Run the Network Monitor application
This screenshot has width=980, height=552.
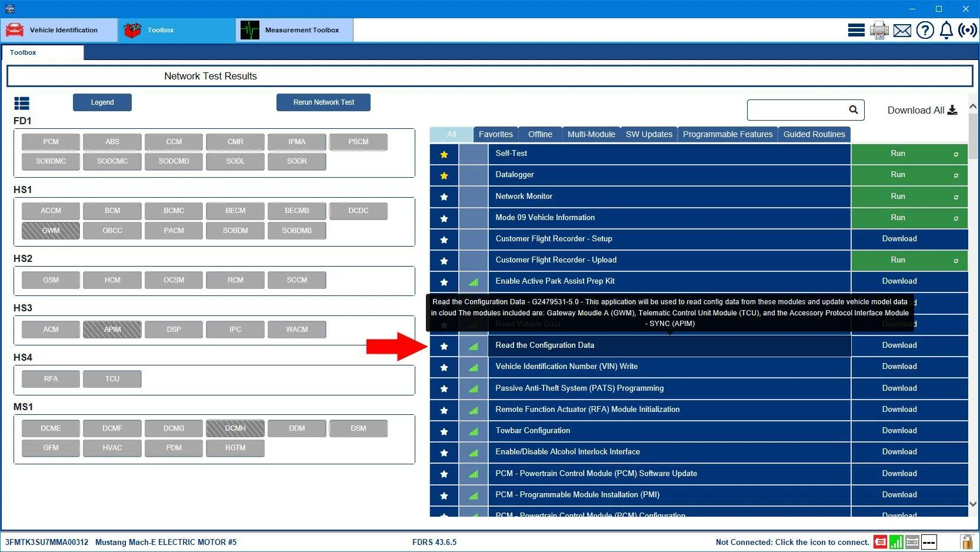tap(909, 197)
